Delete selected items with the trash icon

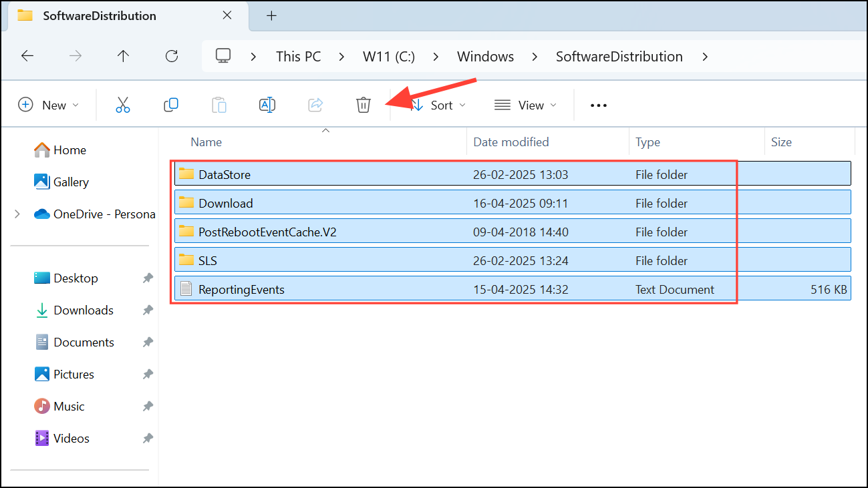363,105
